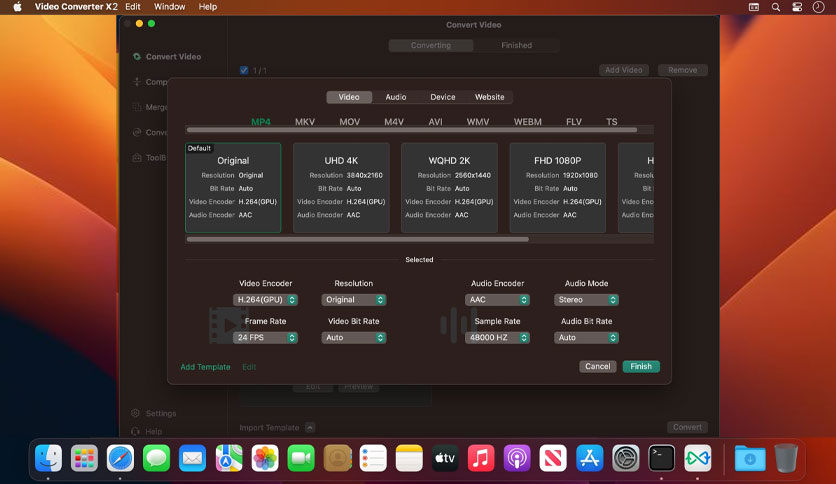The width and height of the screenshot is (836, 484).
Task: Open the Help menu in menu bar
Action: click(x=207, y=7)
